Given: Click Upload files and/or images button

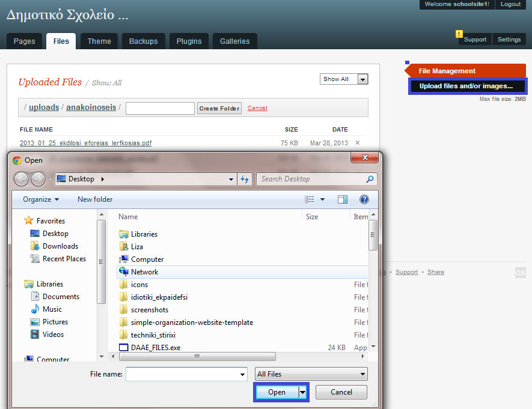Looking at the screenshot, I should pyautogui.click(x=466, y=86).
